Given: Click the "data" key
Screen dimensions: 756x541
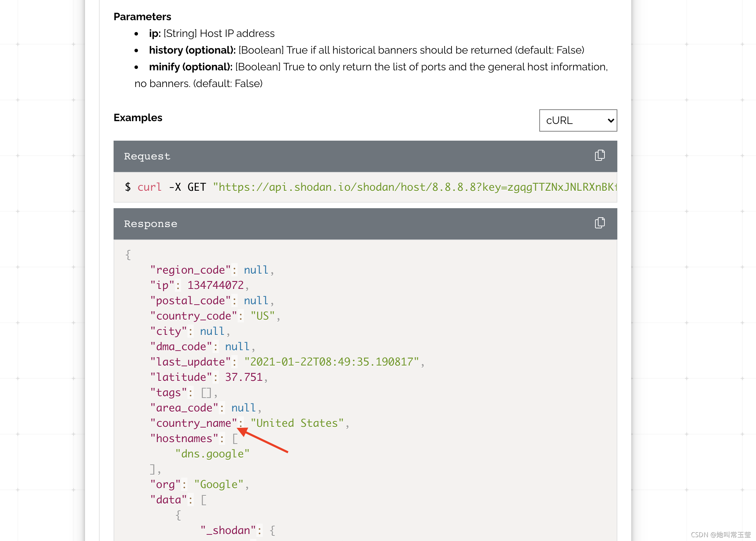Looking at the screenshot, I should (169, 500).
